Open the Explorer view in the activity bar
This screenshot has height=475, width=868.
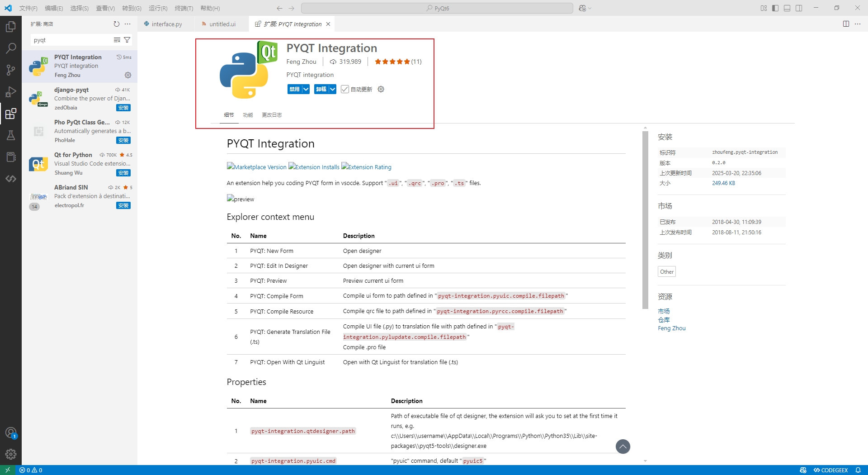coord(11,26)
